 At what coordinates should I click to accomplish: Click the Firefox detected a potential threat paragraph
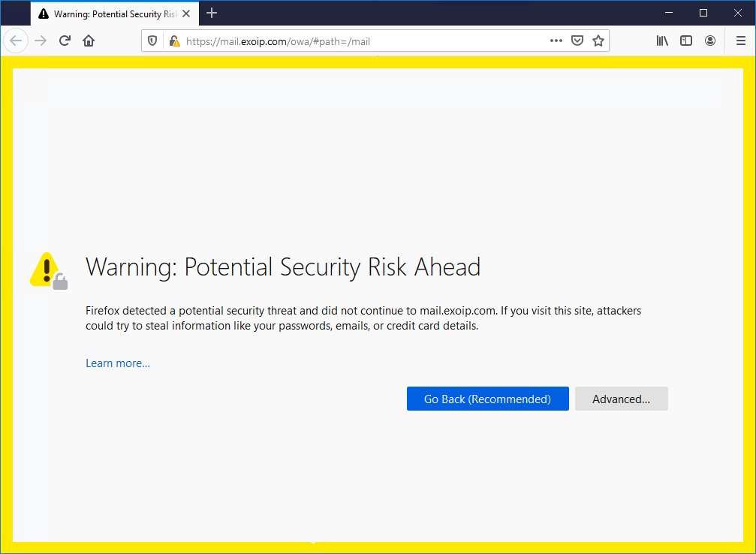[363, 318]
